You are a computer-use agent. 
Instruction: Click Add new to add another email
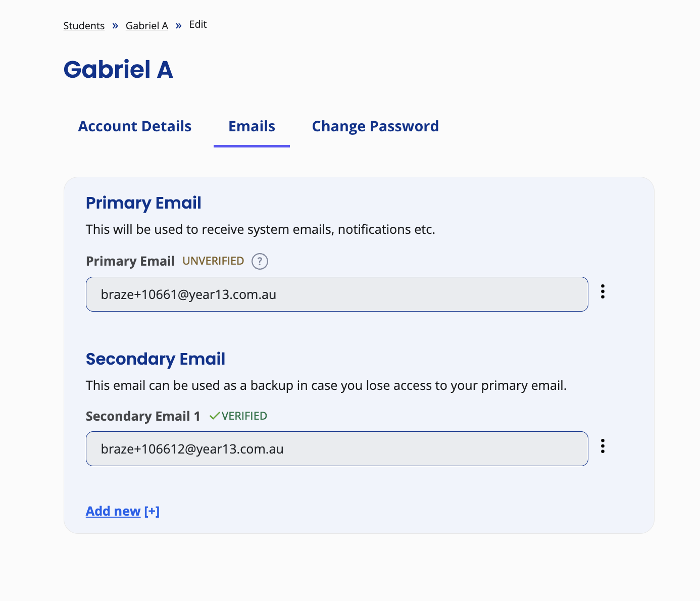point(113,511)
